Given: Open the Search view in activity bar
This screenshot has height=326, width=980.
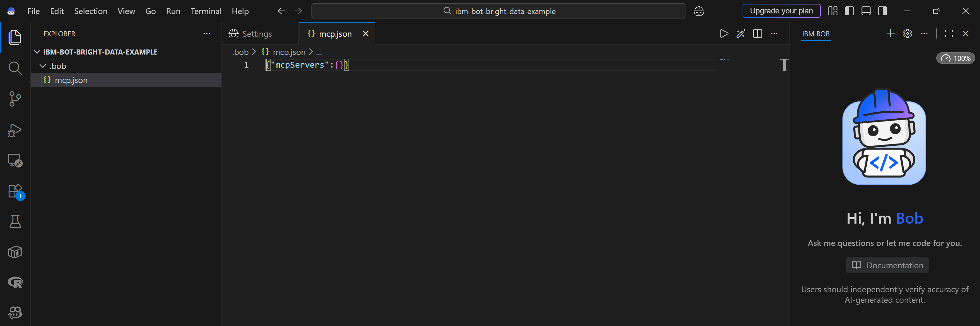Looking at the screenshot, I should pos(15,68).
